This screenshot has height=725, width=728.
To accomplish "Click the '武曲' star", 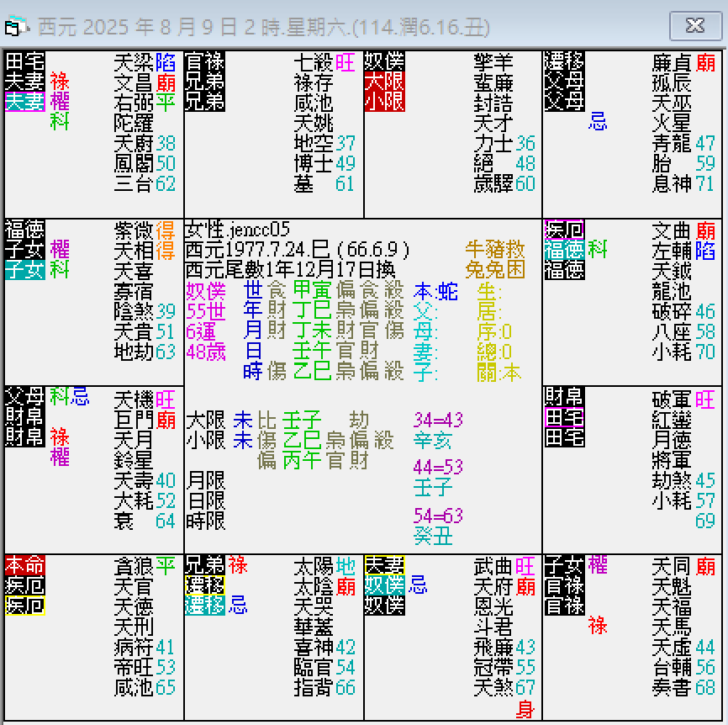I will [493, 567].
